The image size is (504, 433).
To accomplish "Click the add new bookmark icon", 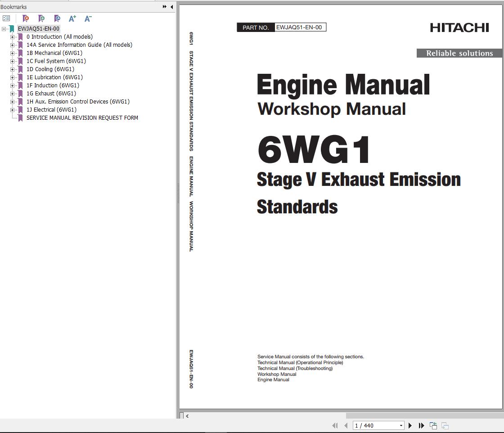I will 41,18.
